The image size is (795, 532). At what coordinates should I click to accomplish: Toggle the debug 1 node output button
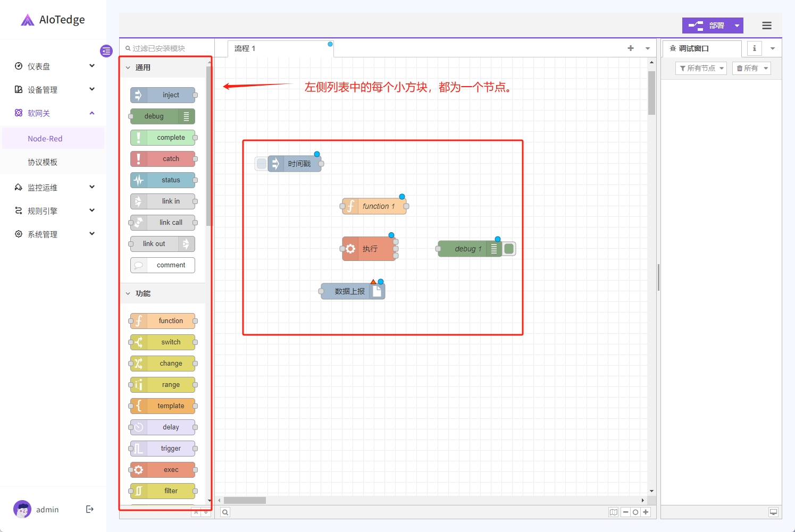509,249
